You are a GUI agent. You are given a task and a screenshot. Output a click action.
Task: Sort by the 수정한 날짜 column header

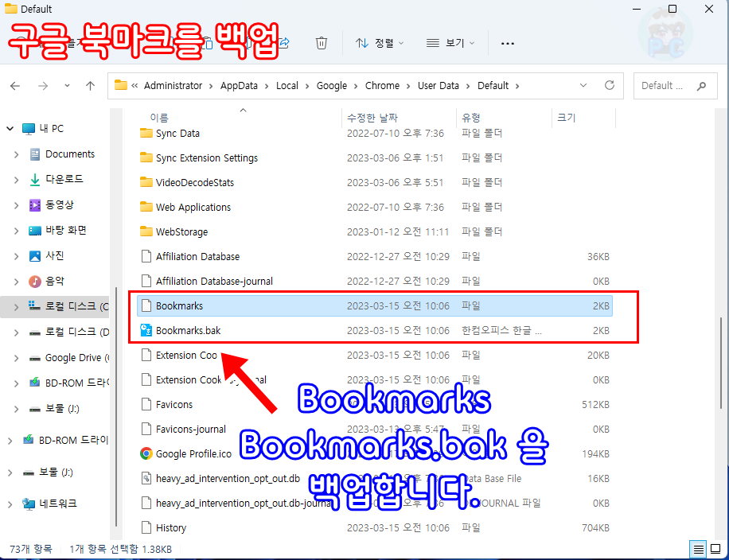coord(372,118)
